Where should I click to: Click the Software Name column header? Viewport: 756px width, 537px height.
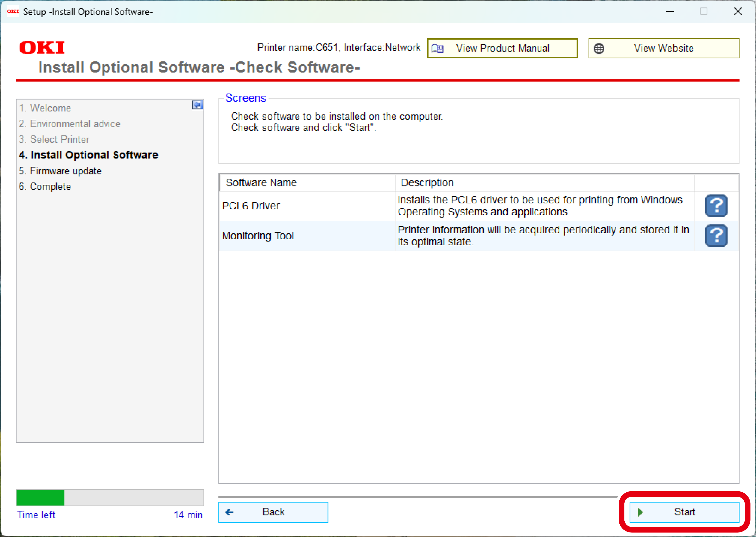click(307, 183)
